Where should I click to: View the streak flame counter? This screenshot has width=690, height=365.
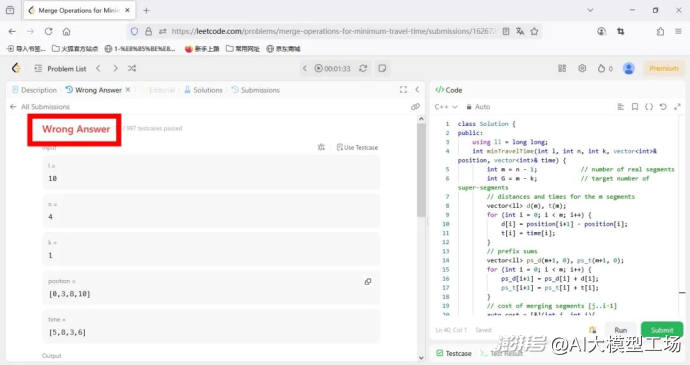coord(605,68)
